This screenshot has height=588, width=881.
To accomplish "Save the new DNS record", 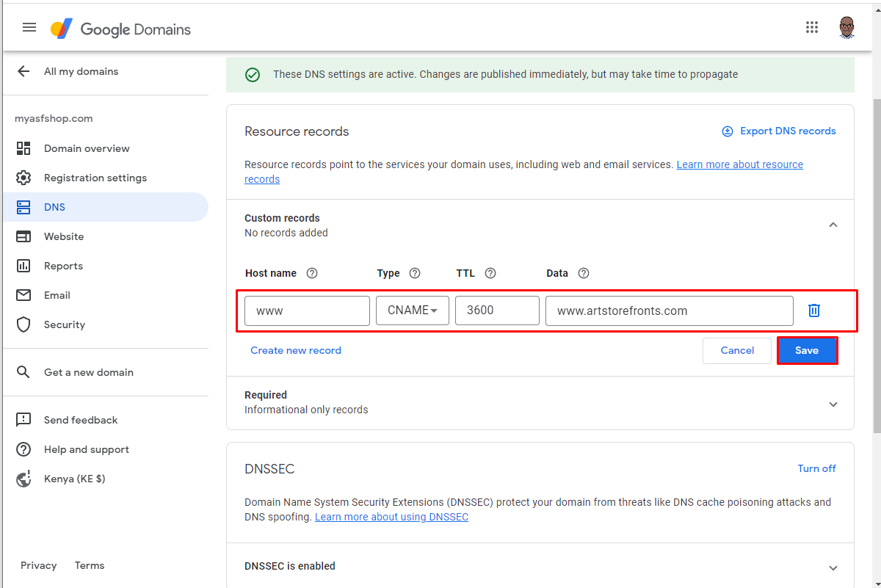I will (807, 350).
